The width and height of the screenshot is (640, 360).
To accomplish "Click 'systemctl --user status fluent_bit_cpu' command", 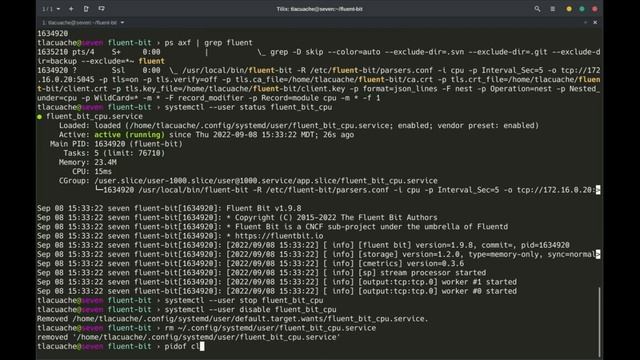I will (248, 107).
